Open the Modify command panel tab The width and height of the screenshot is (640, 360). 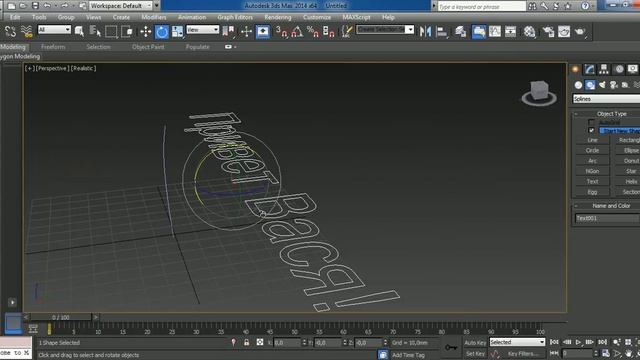tap(589, 69)
